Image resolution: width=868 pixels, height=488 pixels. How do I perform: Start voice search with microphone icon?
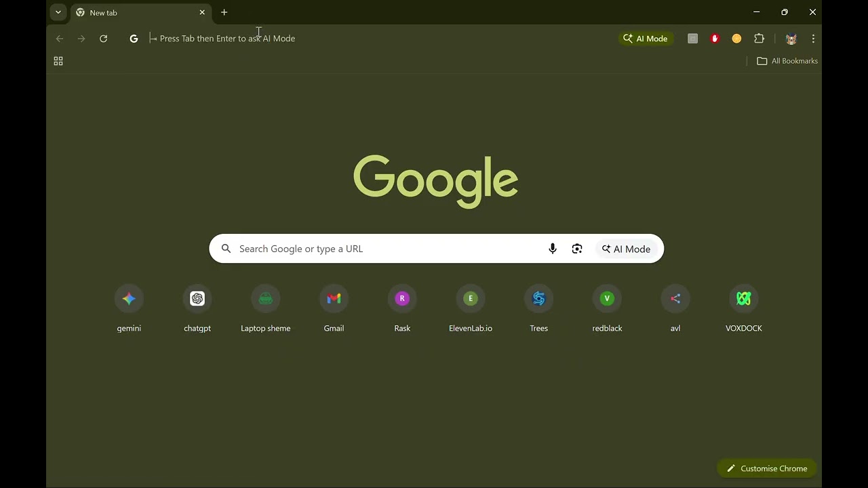coord(553,249)
